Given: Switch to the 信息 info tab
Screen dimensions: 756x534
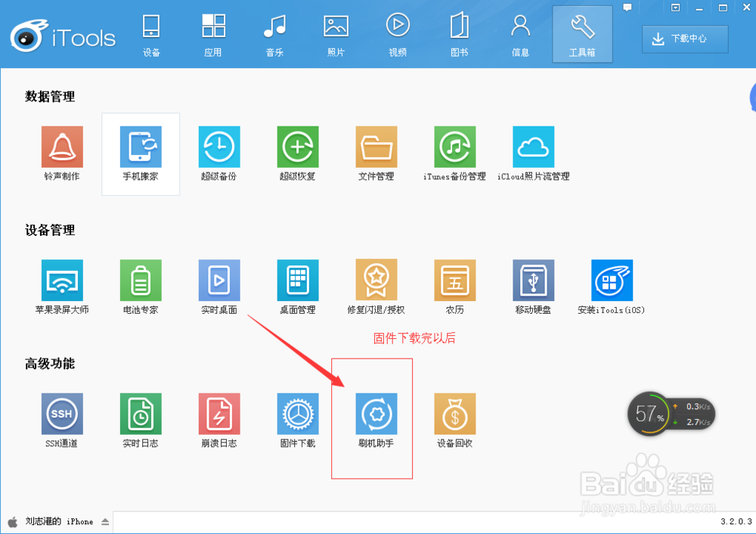Looking at the screenshot, I should (x=521, y=35).
